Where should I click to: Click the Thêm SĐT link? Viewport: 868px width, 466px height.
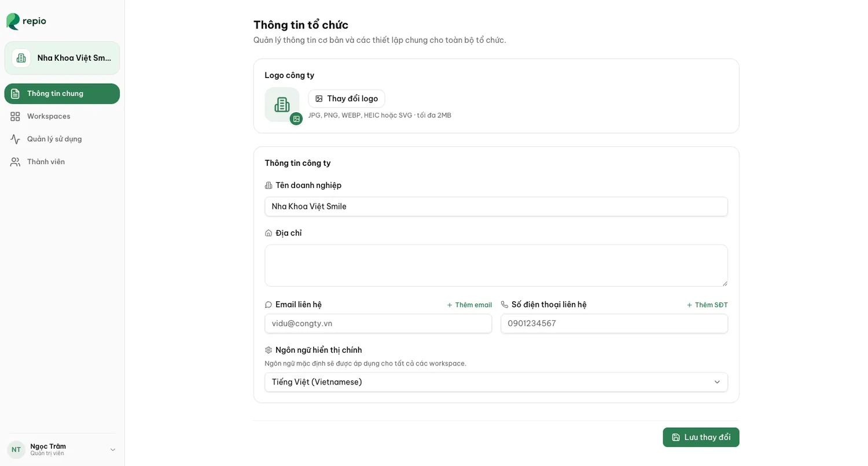(707, 305)
